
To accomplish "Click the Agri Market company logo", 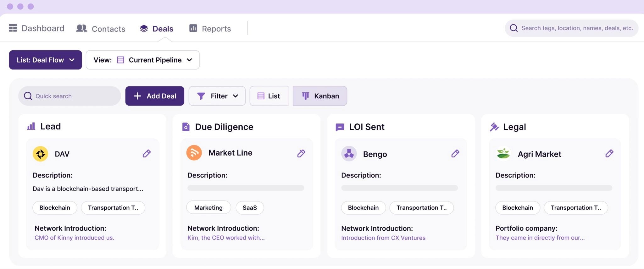I will click(x=503, y=154).
